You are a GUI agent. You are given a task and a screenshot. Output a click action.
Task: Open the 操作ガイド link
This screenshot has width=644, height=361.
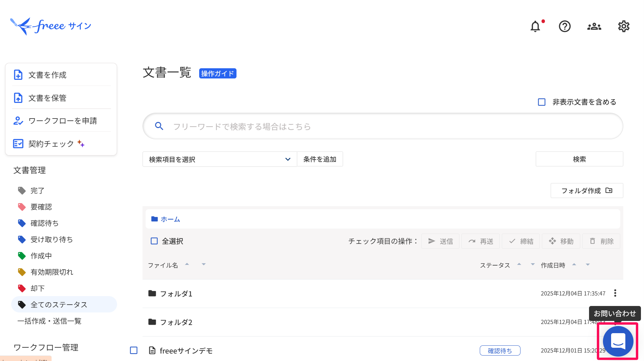tap(217, 73)
